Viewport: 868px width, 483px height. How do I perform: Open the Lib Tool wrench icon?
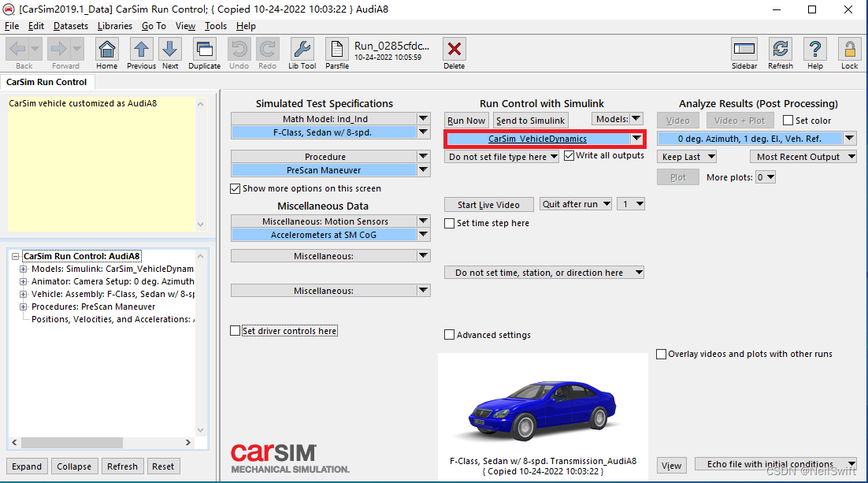tap(302, 50)
